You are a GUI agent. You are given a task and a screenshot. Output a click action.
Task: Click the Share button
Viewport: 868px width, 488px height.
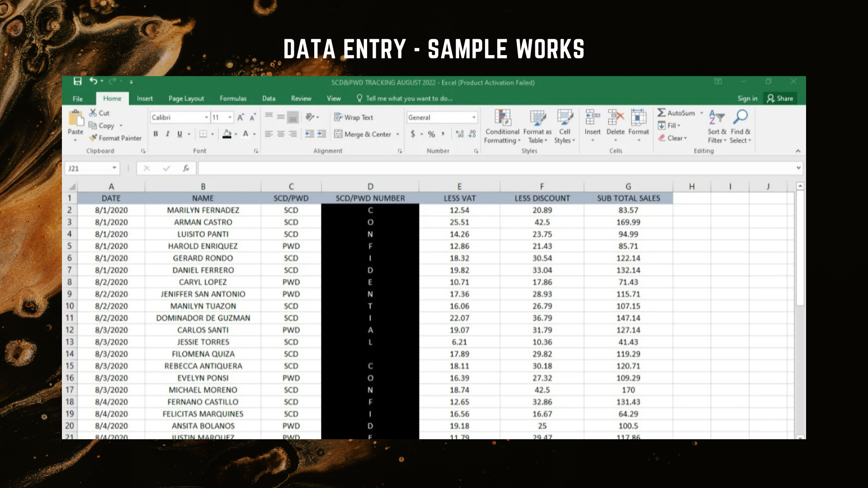[x=780, y=99]
